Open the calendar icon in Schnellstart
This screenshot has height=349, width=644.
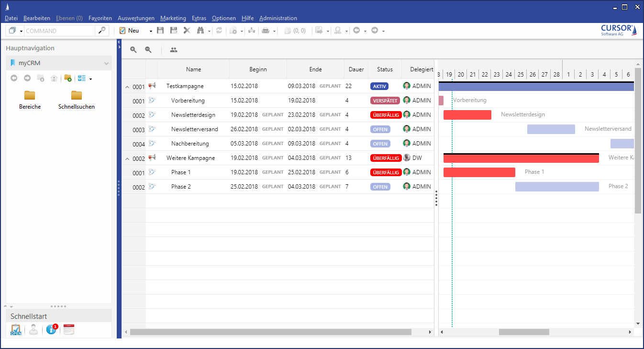(x=69, y=329)
